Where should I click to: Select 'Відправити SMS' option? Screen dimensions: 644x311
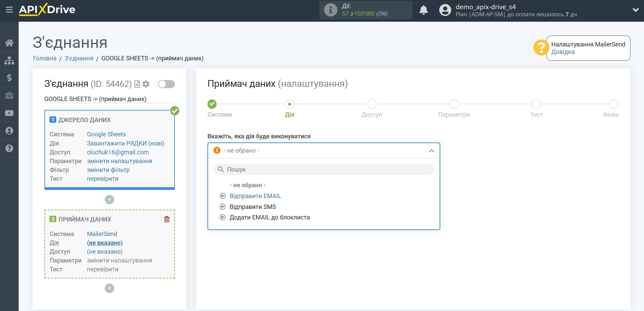pyautogui.click(x=253, y=207)
